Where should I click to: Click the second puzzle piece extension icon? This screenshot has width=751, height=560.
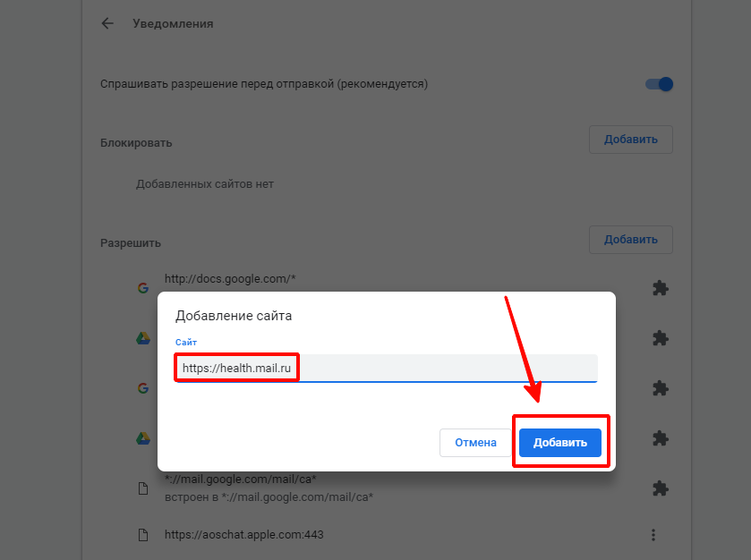pyautogui.click(x=661, y=338)
